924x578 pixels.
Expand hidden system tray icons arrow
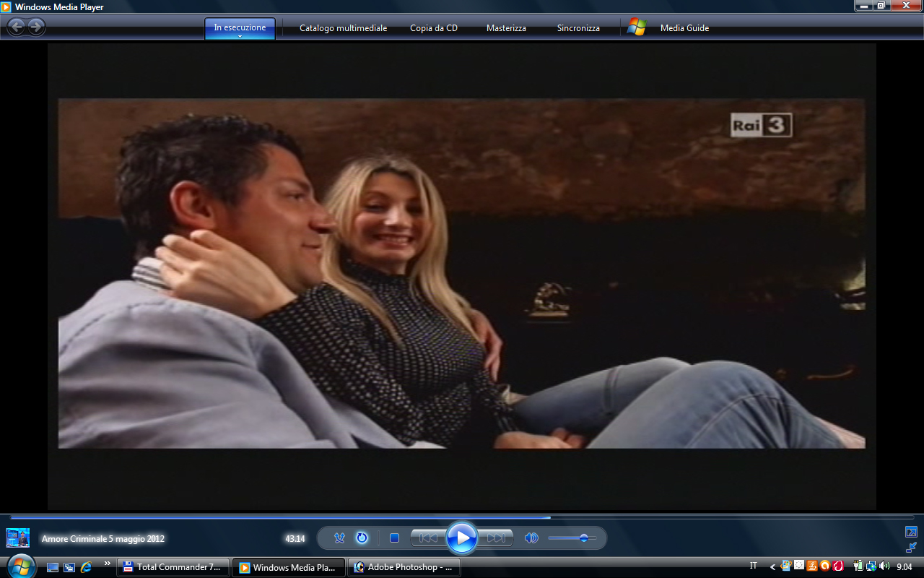[773, 567]
